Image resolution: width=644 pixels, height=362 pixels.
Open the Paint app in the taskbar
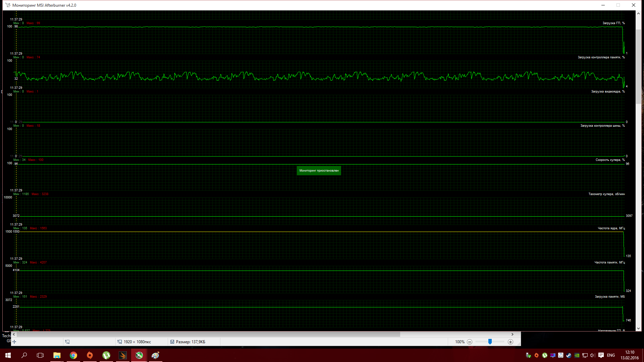(x=155, y=355)
